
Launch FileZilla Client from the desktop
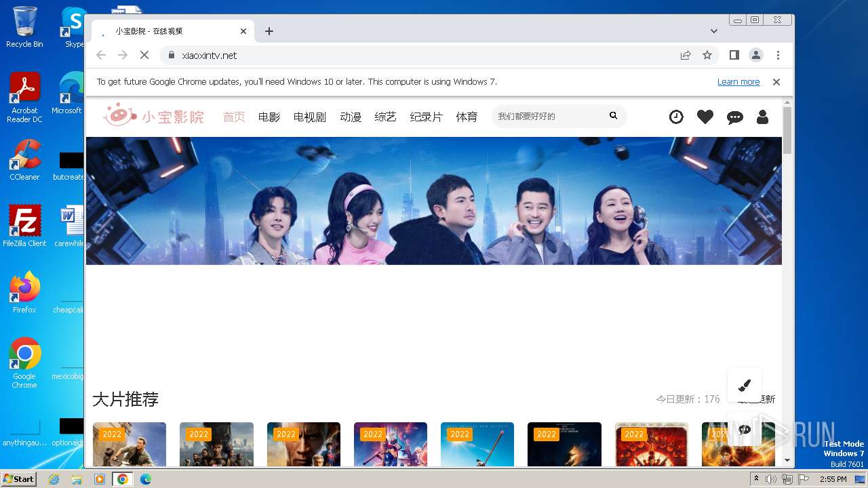coord(24,226)
